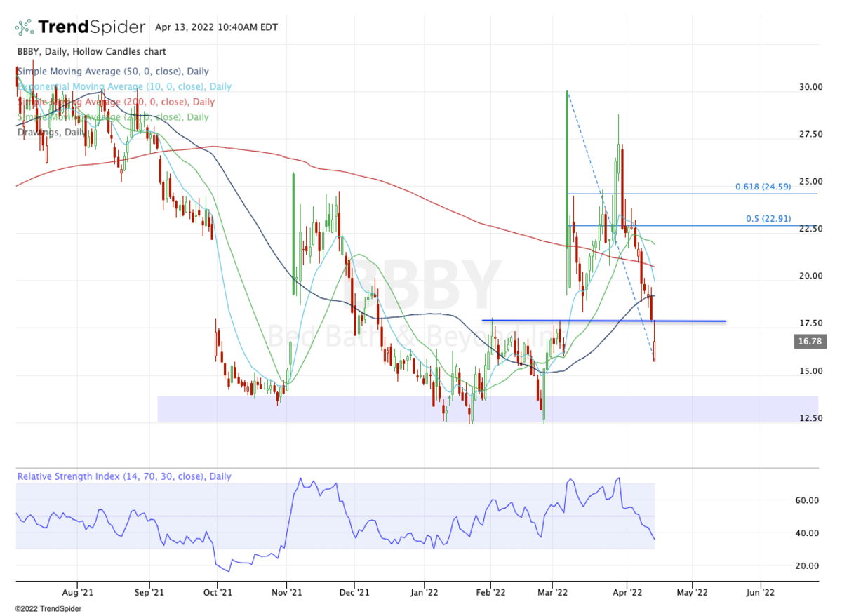Select the 0.5 (22.91) Fibonacci label
Screen dimensions: 842x616
(x=768, y=219)
